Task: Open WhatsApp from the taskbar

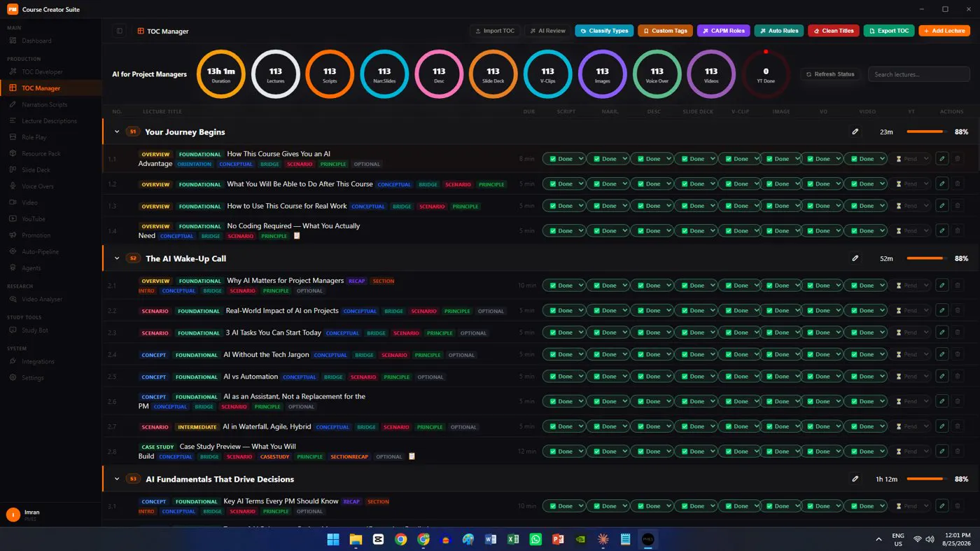Action: coord(535,539)
